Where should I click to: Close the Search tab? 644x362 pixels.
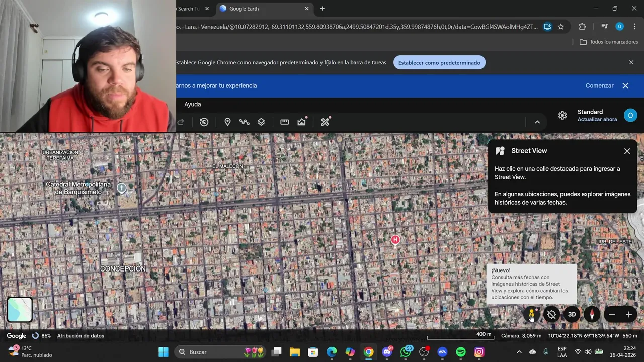coord(207,9)
